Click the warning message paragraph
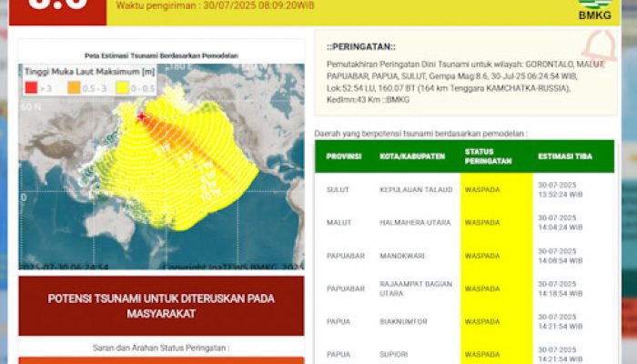Viewport: 637px width, 364px height. [465, 82]
